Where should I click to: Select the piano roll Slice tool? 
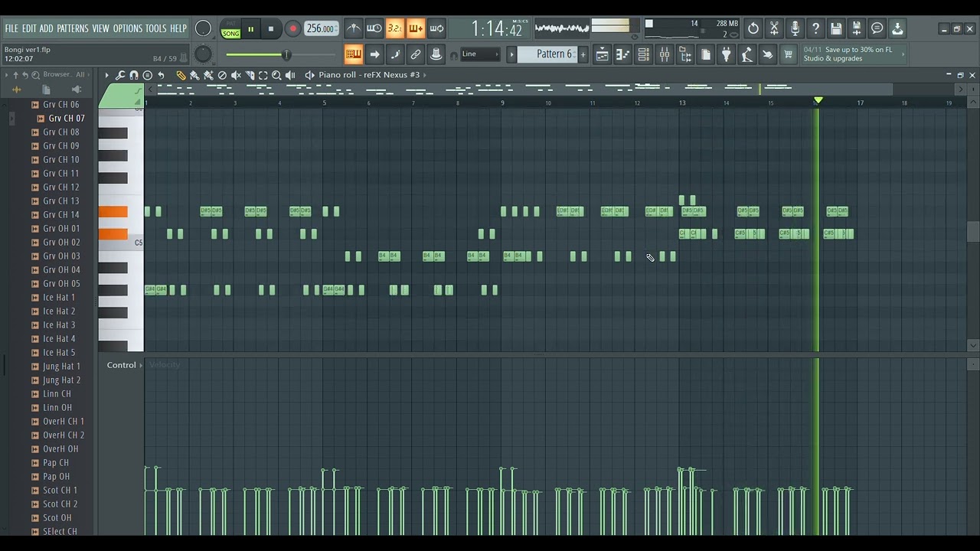250,75
